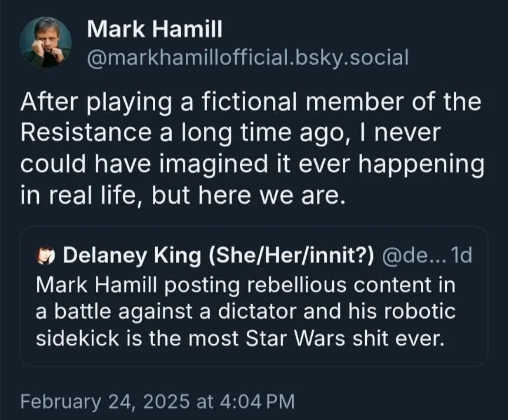This screenshot has width=508, height=420.
Task: Click the phrase 'but here we are'
Action: [x=246, y=196]
